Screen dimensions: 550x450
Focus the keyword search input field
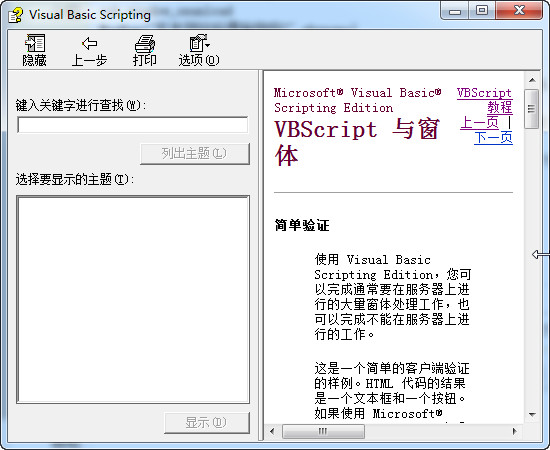(133, 125)
